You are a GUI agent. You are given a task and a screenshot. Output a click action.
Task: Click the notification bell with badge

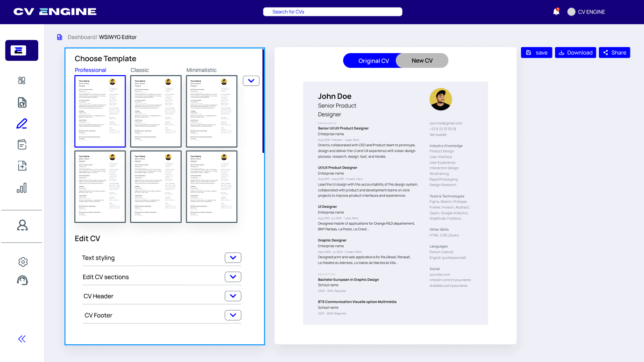tap(556, 12)
